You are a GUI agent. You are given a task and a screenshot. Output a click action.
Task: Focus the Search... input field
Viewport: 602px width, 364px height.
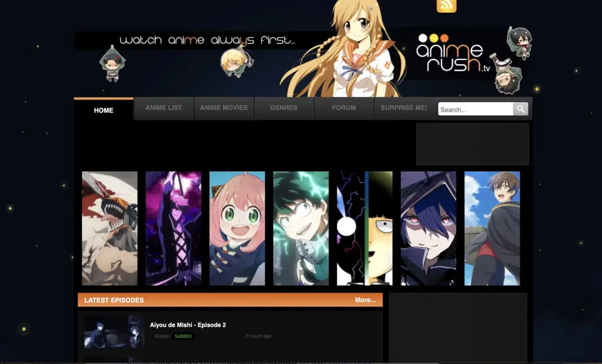coord(476,109)
